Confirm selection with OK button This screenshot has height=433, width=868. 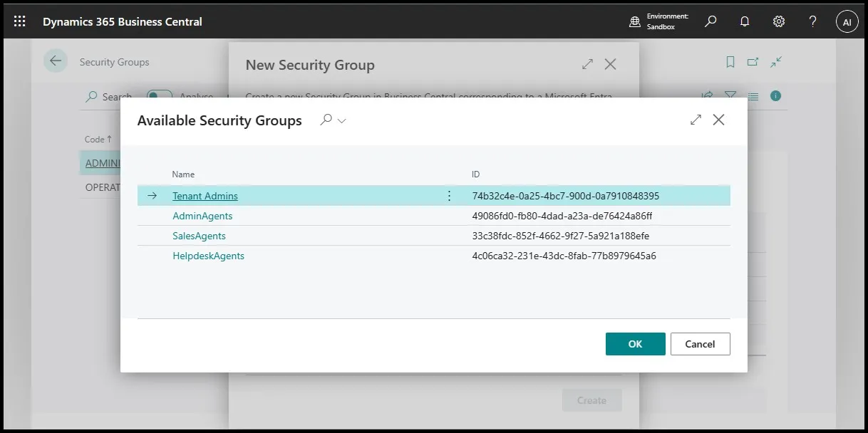pyautogui.click(x=636, y=344)
